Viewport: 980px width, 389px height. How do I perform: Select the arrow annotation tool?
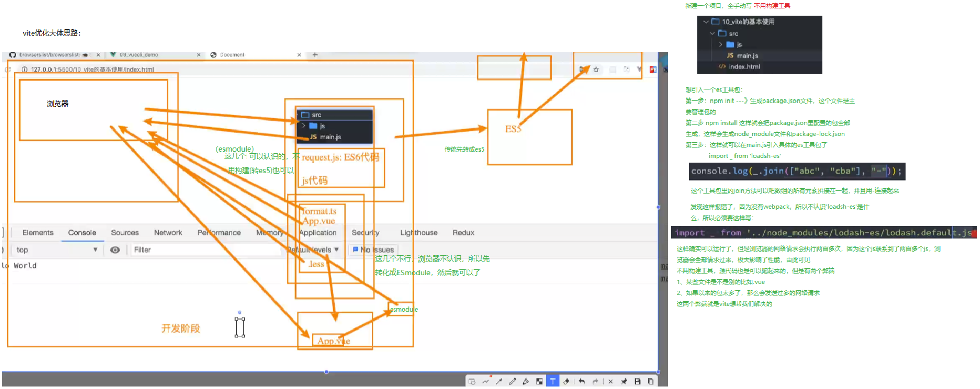[x=499, y=382]
